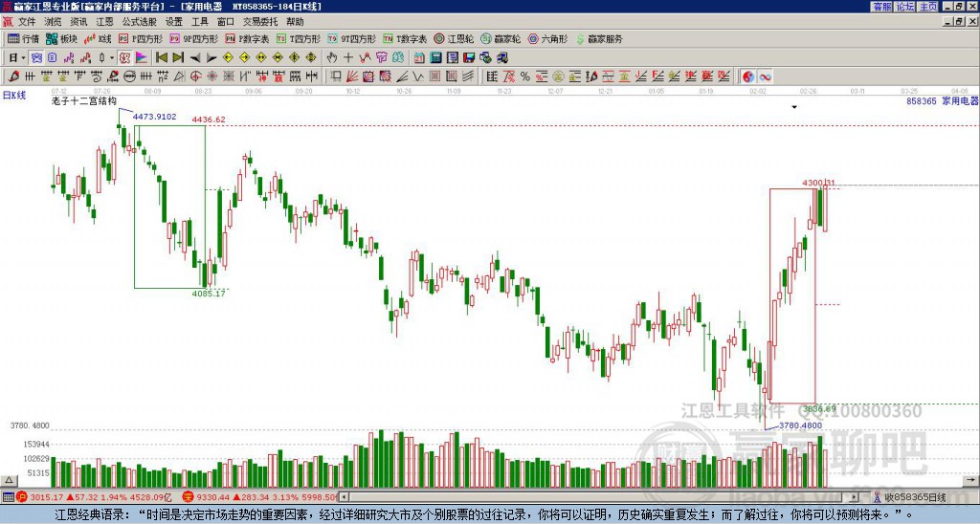Open the calculator icon

click(436, 58)
